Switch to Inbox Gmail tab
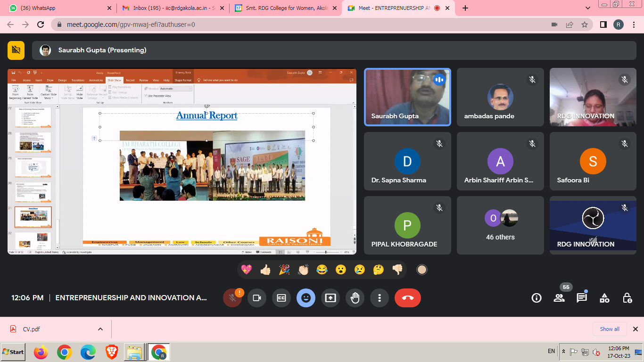644x362 pixels. pos(172,8)
